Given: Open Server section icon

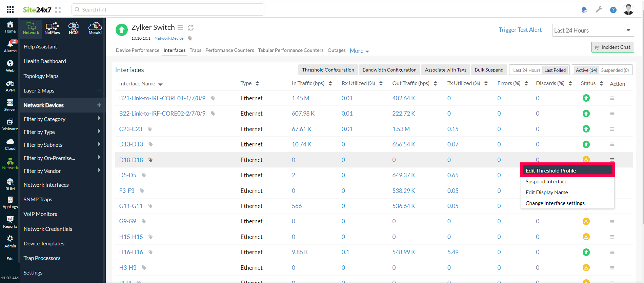Looking at the screenshot, I should point(10,105).
